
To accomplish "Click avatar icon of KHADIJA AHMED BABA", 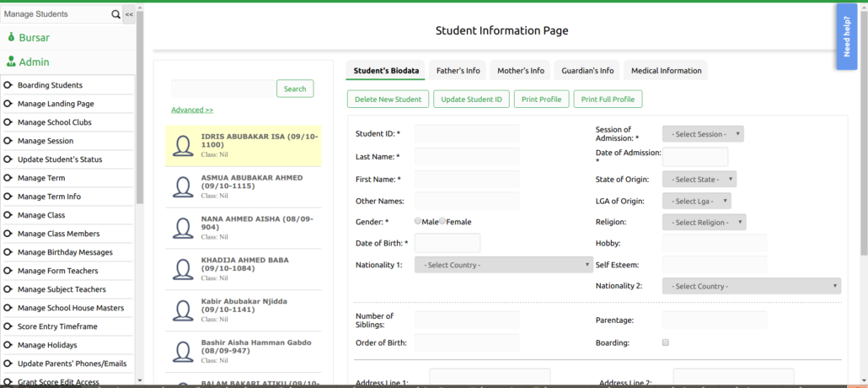I will [183, 269].
